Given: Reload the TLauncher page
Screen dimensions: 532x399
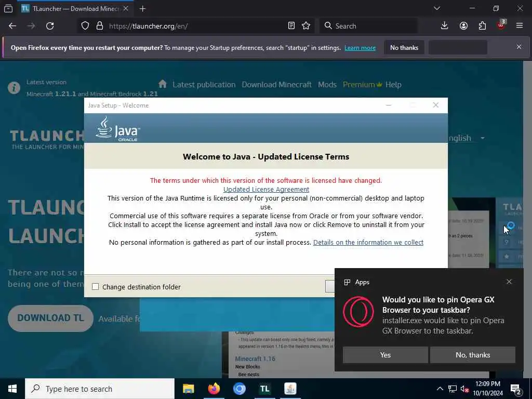Looking at the screenshot, I should click(50, 26).
